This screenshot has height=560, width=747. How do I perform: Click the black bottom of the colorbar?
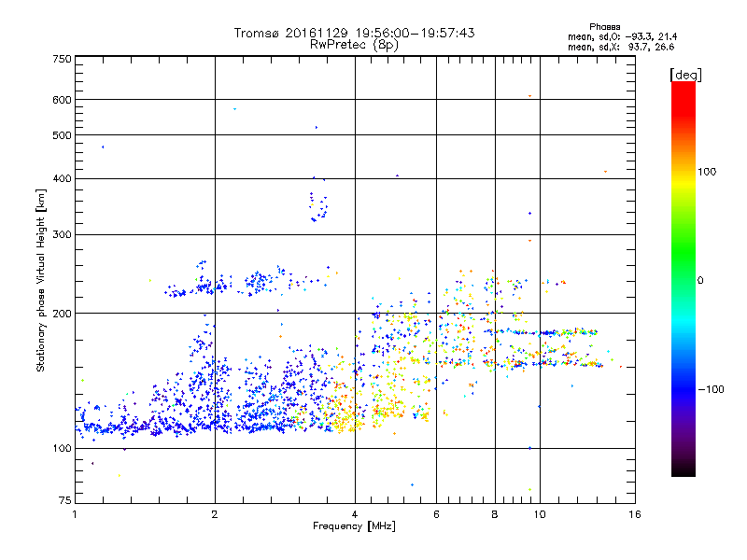(684, 469)
